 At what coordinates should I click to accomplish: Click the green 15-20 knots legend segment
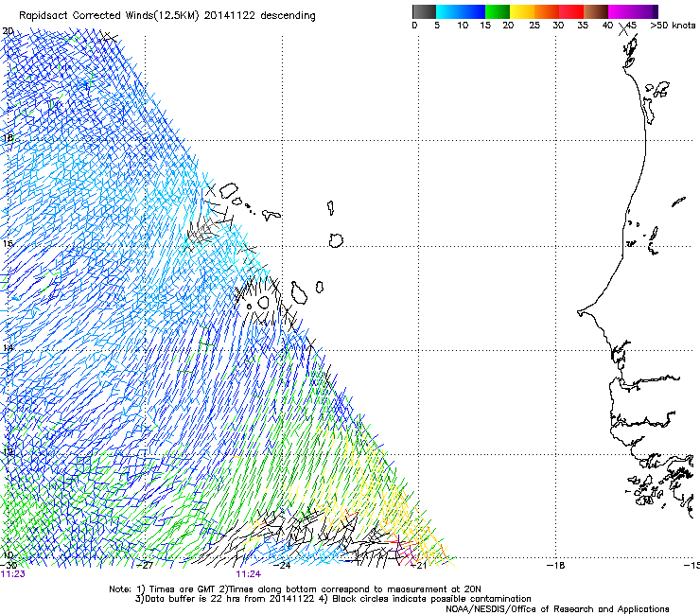click(x=498, y=11)
